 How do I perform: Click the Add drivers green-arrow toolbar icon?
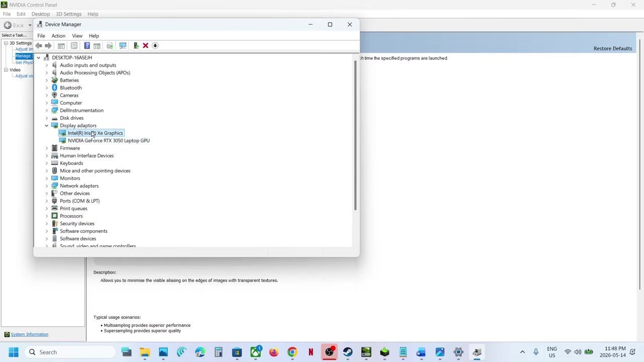pyautogui.click(x=136, y=46)
